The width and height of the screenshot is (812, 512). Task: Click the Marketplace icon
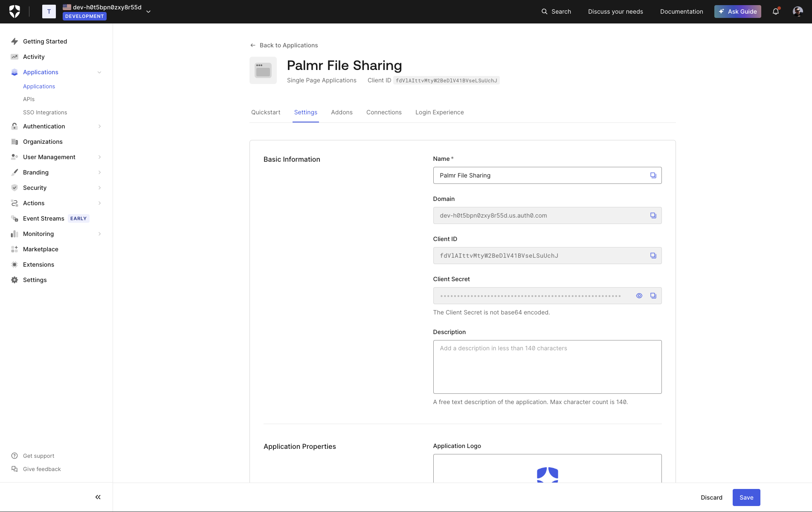click(x=14, y=249)
